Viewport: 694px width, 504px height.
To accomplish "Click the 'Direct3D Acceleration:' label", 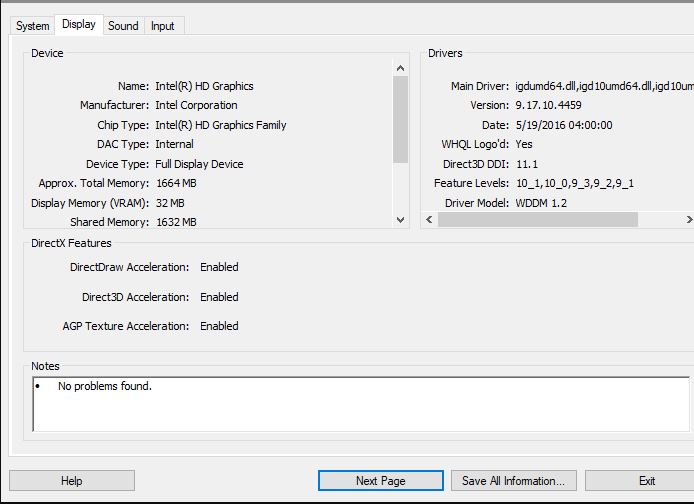I will point(135,296).
